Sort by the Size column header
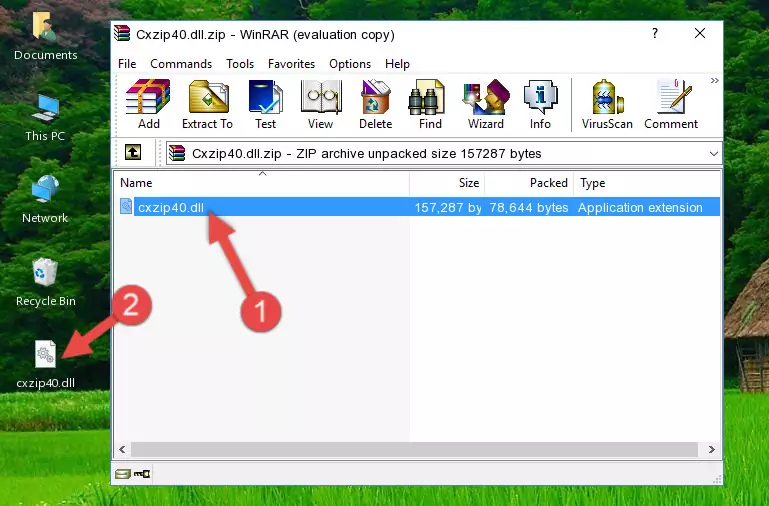769x506 pixels. click(x=447, y=183)
